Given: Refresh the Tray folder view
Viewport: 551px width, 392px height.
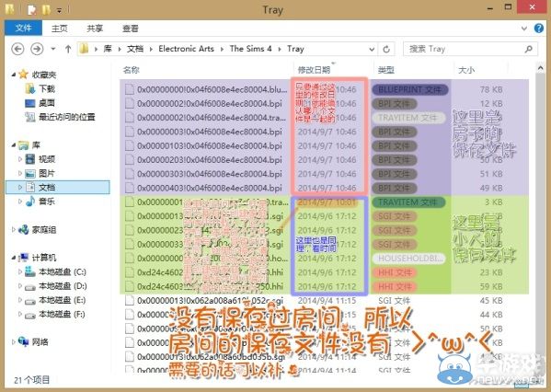Looking at the screenshot, I should (x=386, y=49).
